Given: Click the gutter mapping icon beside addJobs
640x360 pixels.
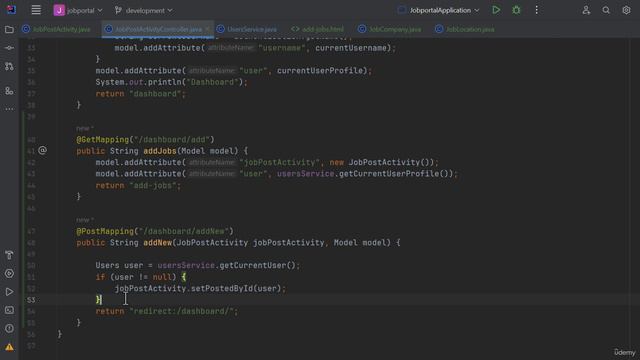Looking at the screenshot, I should [x=42, y=151].
